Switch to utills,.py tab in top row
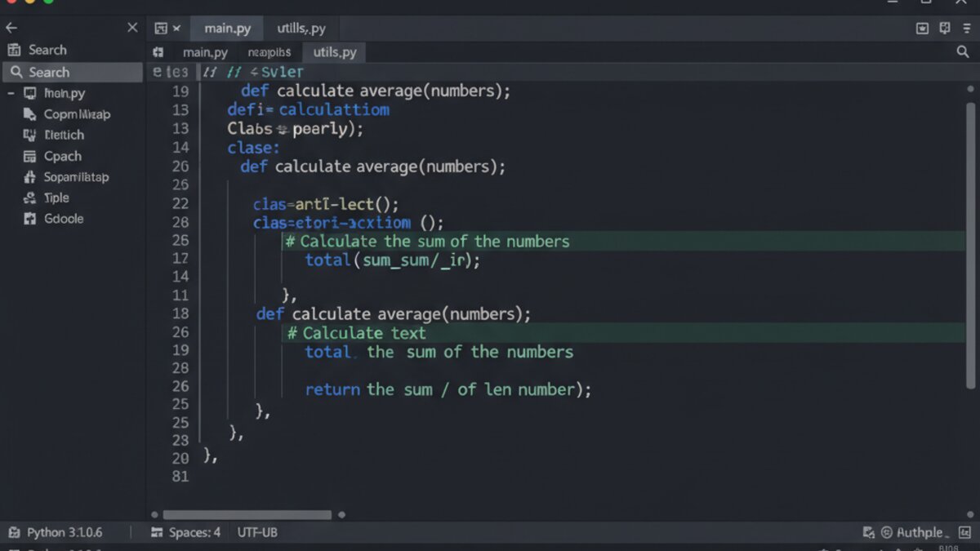Screen dimensions: 980x551 point(301,29)
